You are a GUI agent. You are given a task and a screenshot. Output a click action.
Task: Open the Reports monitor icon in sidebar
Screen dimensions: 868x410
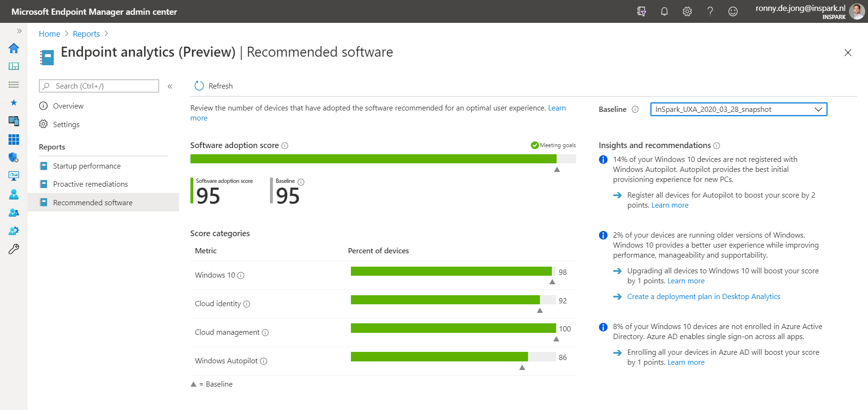point(14,176)
